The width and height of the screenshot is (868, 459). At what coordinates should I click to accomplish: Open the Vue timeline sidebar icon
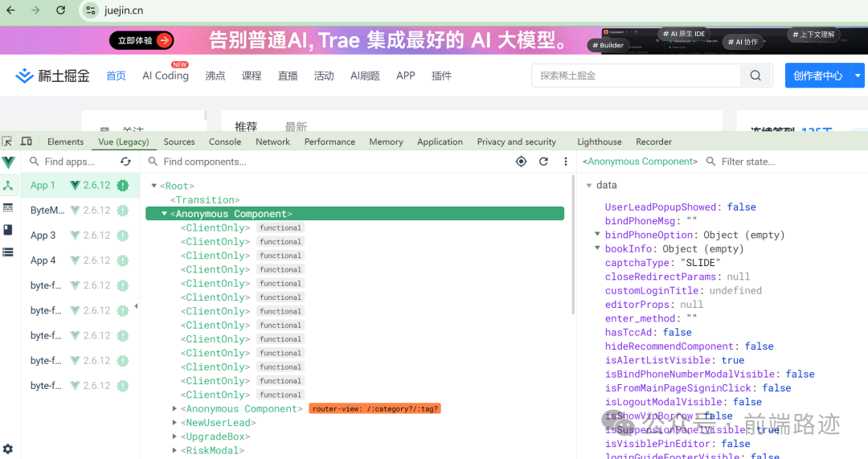(x=8, y=207)
